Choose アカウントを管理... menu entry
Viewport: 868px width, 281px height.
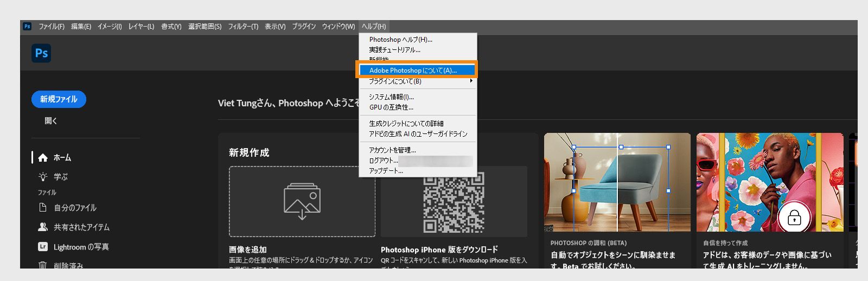click(x=418, y=150)
